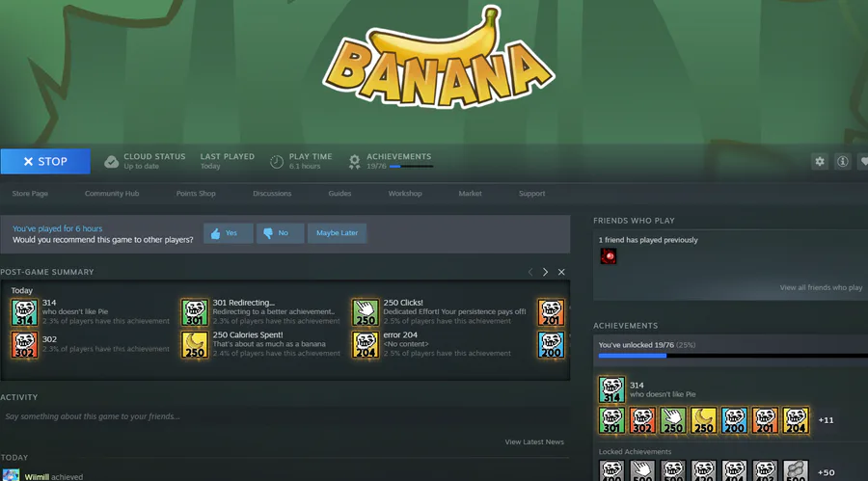The width and height of the screenshot is (868, 481).
Task: Click 250 Clicks hand icon in summary
Action: click(366, 312)
